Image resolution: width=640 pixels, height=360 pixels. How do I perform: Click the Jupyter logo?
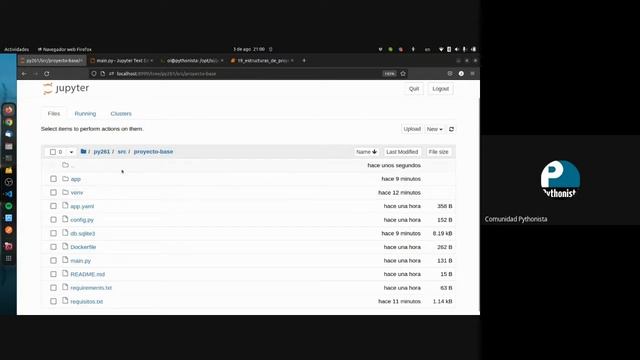click(x=66, y=88)
